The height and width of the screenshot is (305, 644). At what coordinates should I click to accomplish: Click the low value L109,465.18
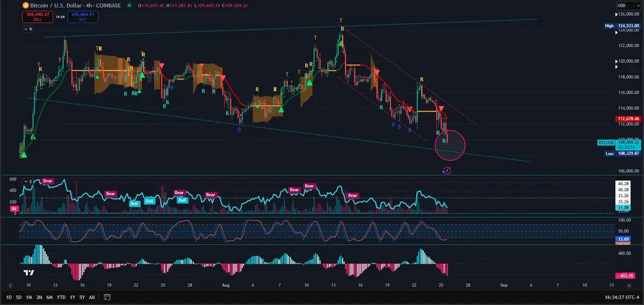pos(208,5)
